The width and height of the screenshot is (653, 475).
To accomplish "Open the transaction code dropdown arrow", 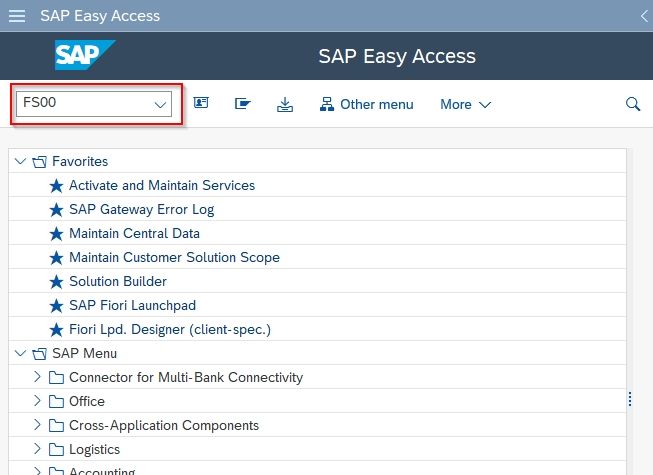I will point(160,104).
